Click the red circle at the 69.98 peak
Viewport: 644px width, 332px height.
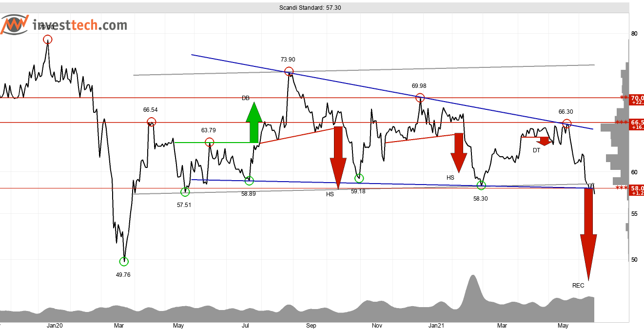click(x=420, y=98)
